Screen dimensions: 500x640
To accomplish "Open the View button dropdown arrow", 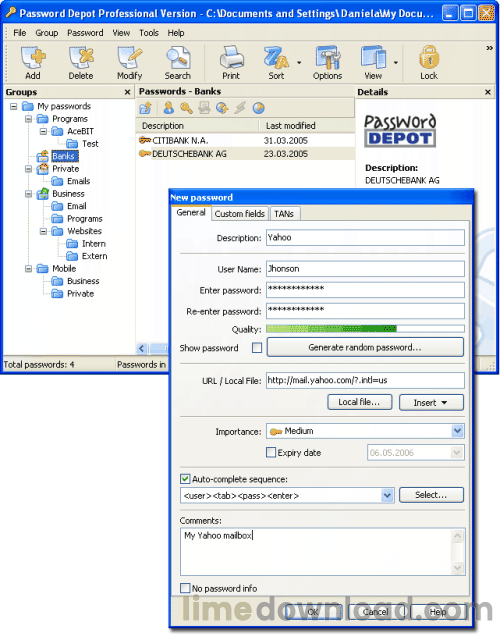I will (x=396, y=62).
